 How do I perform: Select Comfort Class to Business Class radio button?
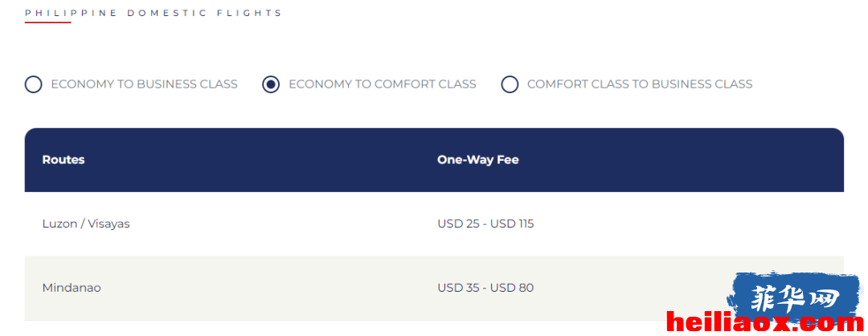(510, 84)
